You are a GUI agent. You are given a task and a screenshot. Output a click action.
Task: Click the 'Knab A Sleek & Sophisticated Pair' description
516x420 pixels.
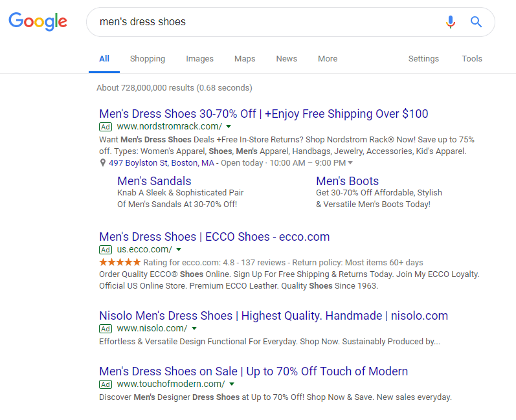pyautogui.click(x=181, y=193)
